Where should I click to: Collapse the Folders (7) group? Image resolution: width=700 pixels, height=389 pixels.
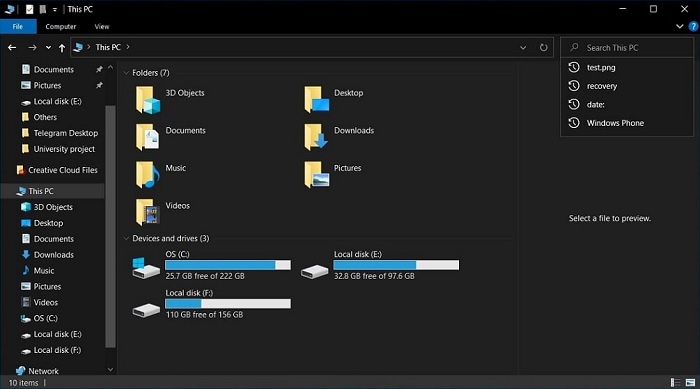point(126,73)
